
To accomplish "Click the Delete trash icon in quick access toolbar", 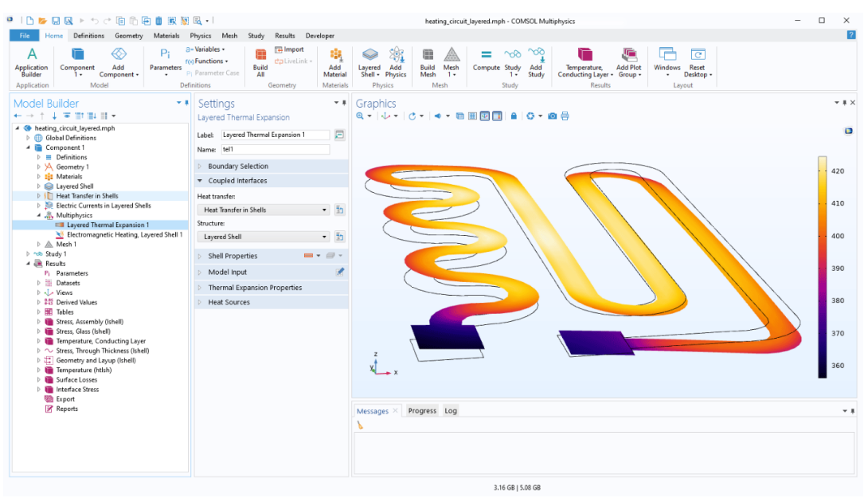I will [x=159, y=21].
